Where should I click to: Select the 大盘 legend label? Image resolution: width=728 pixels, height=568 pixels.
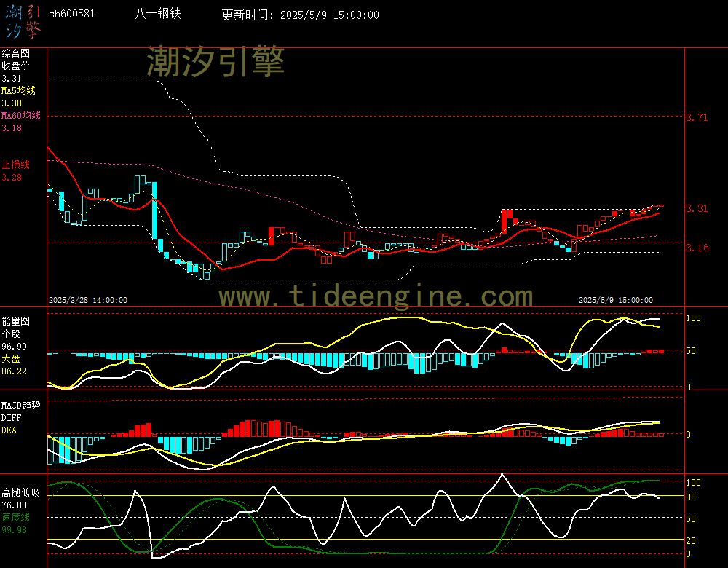[x=11, y=358]
